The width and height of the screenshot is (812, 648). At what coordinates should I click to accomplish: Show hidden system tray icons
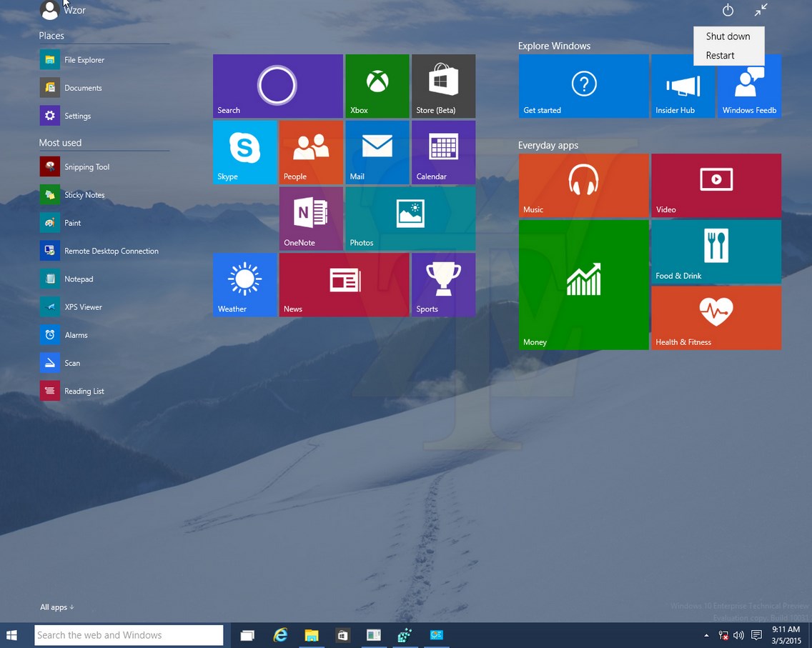pos(706,635)
